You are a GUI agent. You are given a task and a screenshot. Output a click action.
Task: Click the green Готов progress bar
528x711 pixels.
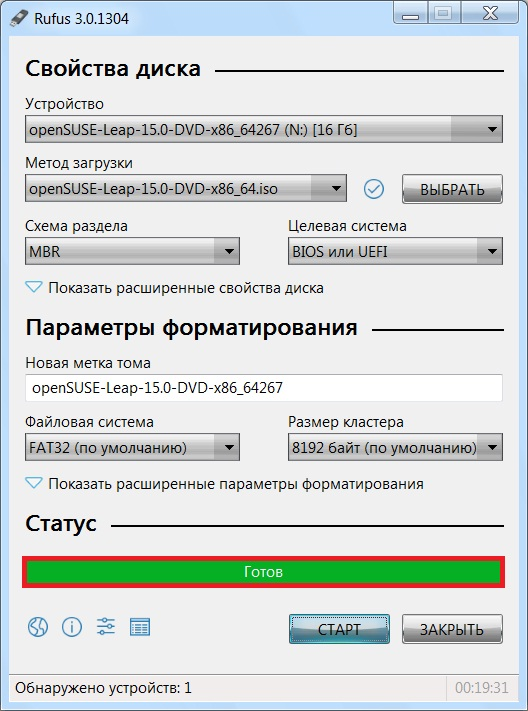tap(263, 572)
